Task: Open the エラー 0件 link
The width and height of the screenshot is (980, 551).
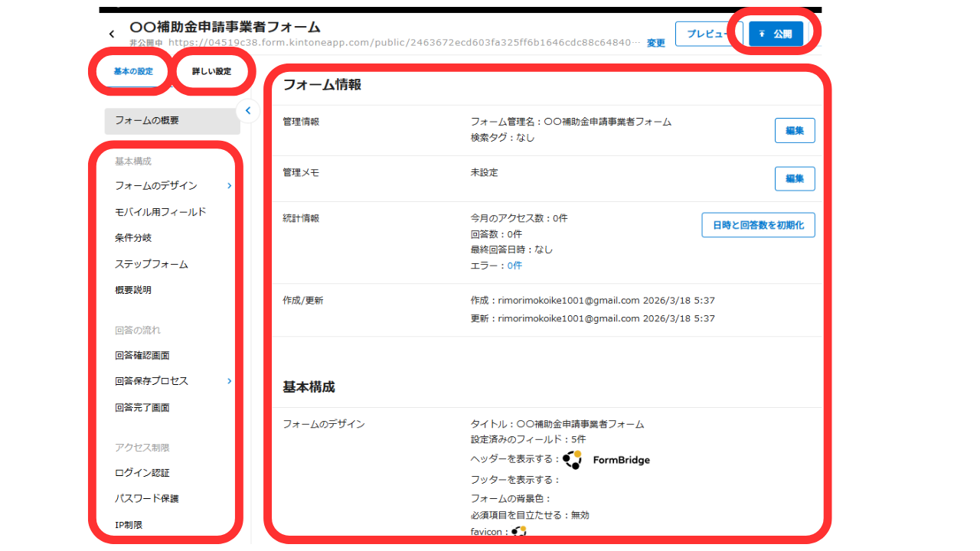Action: [514, 265]
